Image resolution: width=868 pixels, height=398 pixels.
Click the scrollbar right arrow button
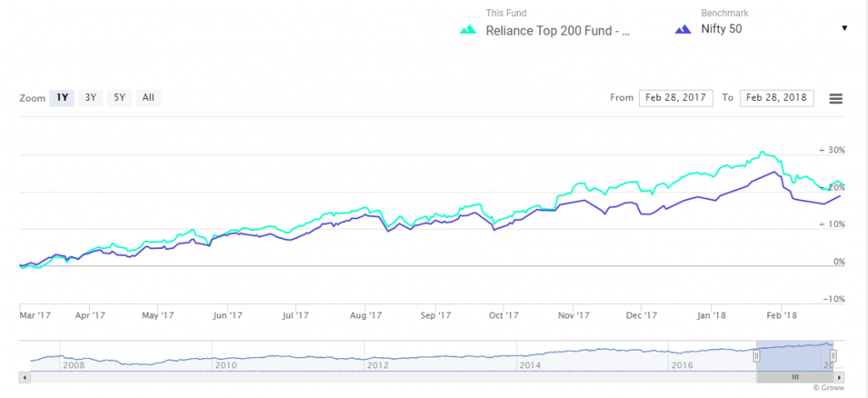point(839,377)
